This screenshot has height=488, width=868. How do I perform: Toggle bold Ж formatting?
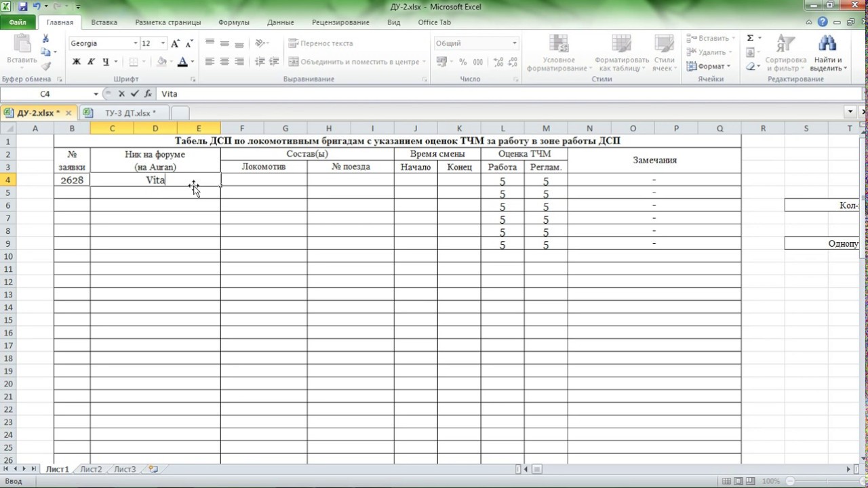pyautogui.click(x=77, y=62)
